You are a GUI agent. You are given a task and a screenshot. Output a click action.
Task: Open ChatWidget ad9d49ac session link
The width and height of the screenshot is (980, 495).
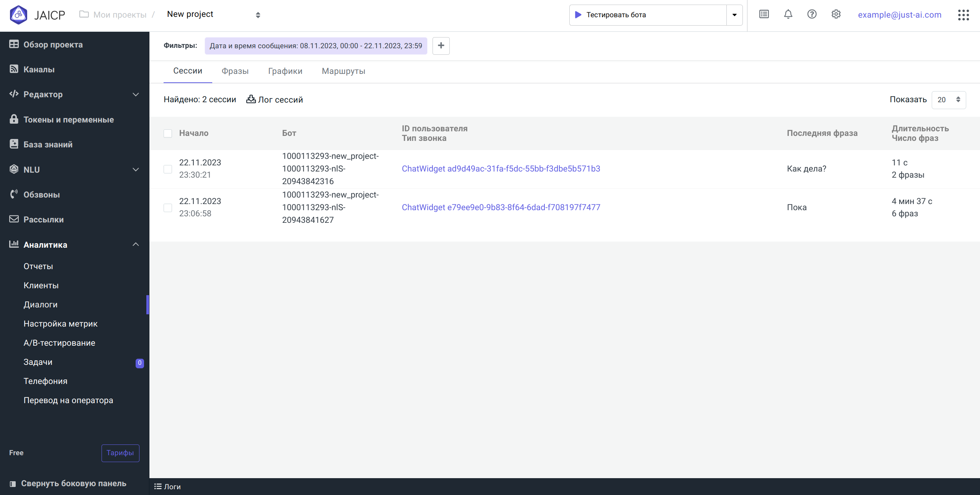(501, 169)
